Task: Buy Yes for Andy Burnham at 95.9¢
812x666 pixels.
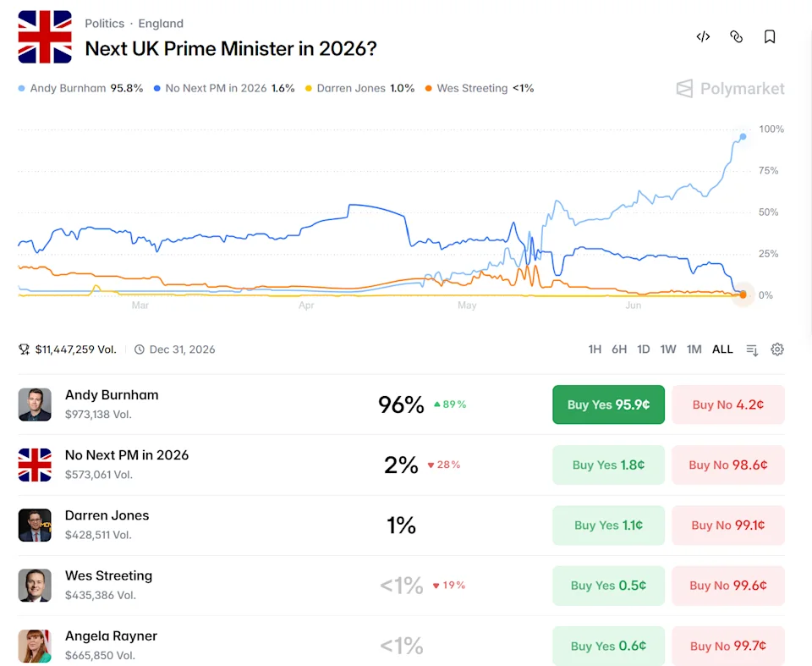Action: (608, 405)
